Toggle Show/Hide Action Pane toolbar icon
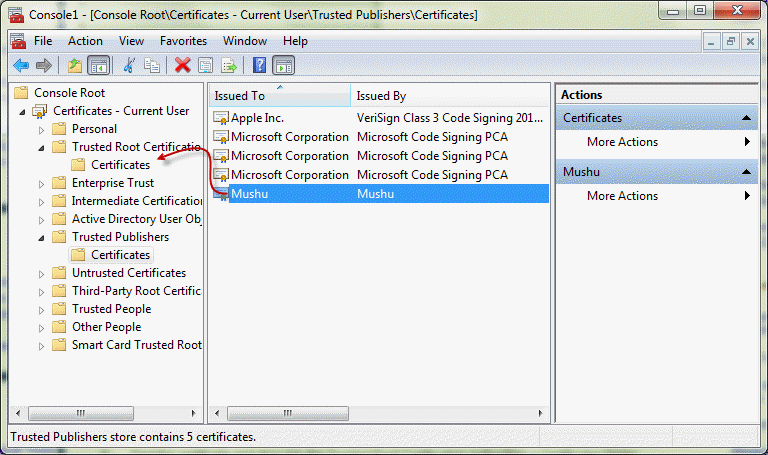This screenshot has width=768, height=455. 284,65
